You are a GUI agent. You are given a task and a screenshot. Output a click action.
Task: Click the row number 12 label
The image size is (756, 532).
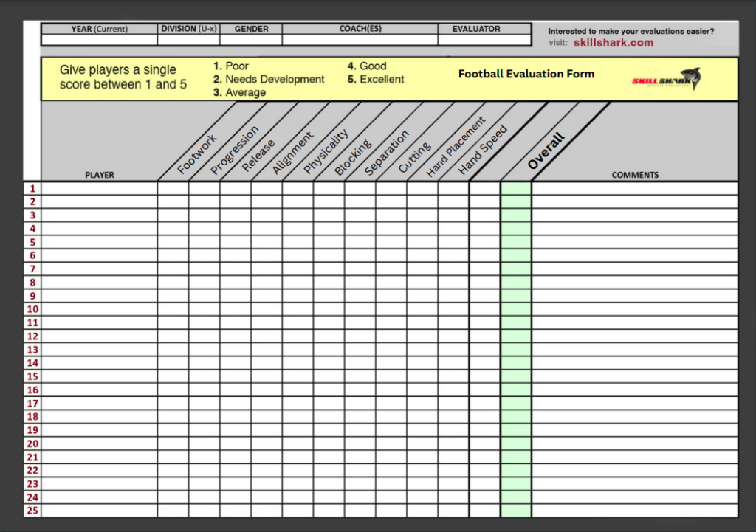pos(32,336)
